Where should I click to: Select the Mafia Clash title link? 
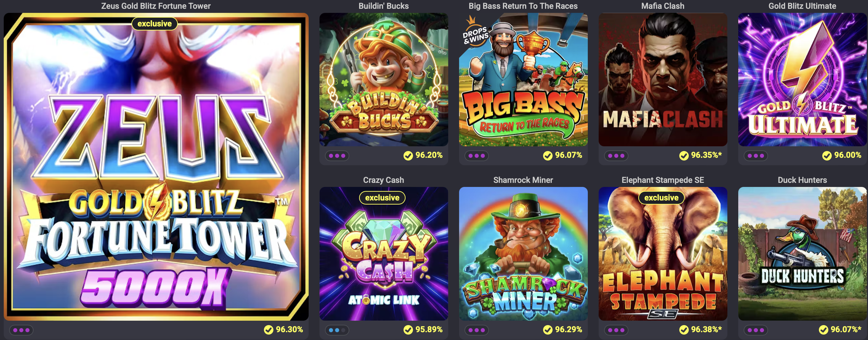(663, 6)
